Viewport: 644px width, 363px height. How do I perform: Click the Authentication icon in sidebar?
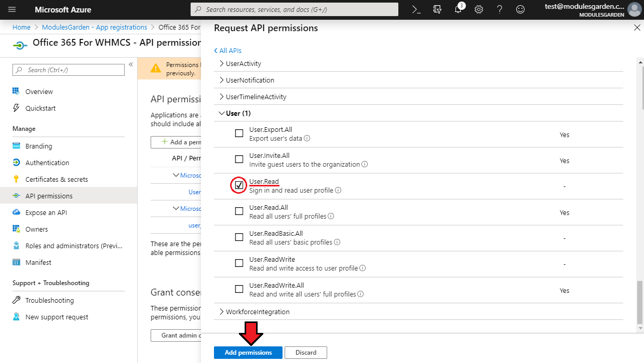pos(16,163)
